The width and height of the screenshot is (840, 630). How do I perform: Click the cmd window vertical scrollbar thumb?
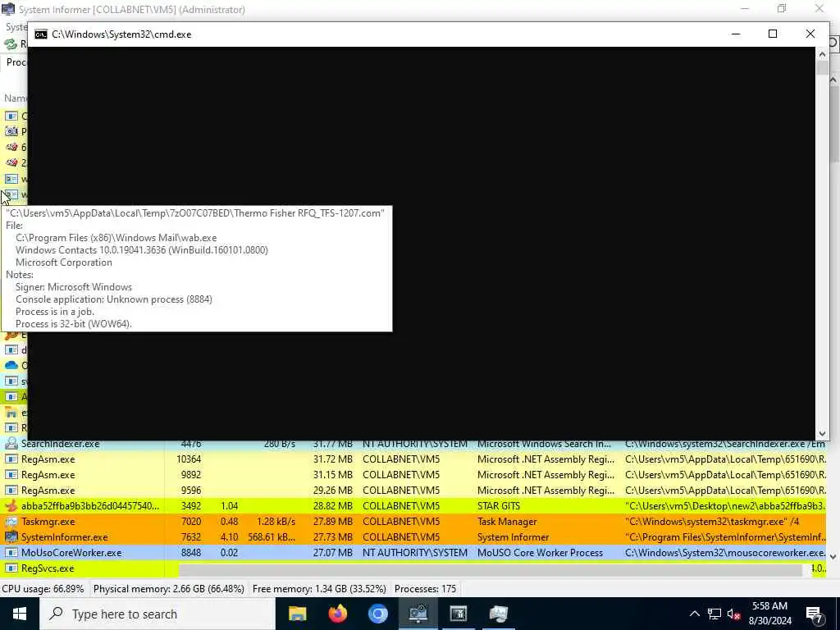point(822,69)
